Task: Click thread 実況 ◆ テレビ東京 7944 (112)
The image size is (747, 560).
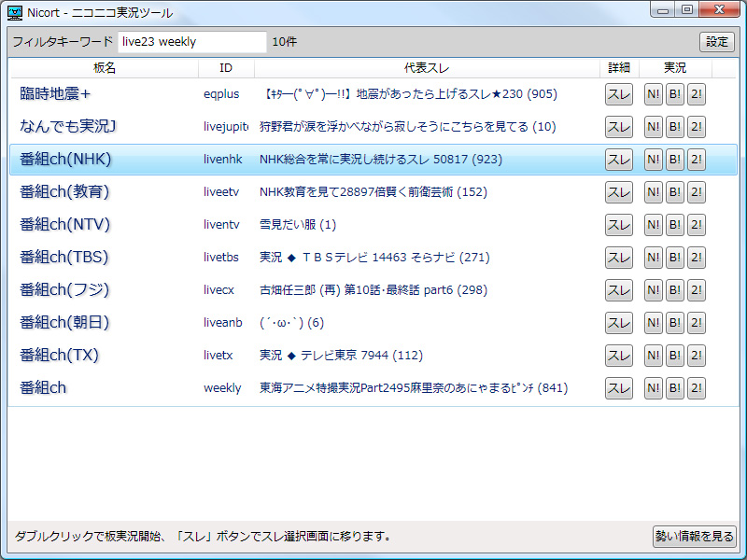Action: (x=341, y=356)
